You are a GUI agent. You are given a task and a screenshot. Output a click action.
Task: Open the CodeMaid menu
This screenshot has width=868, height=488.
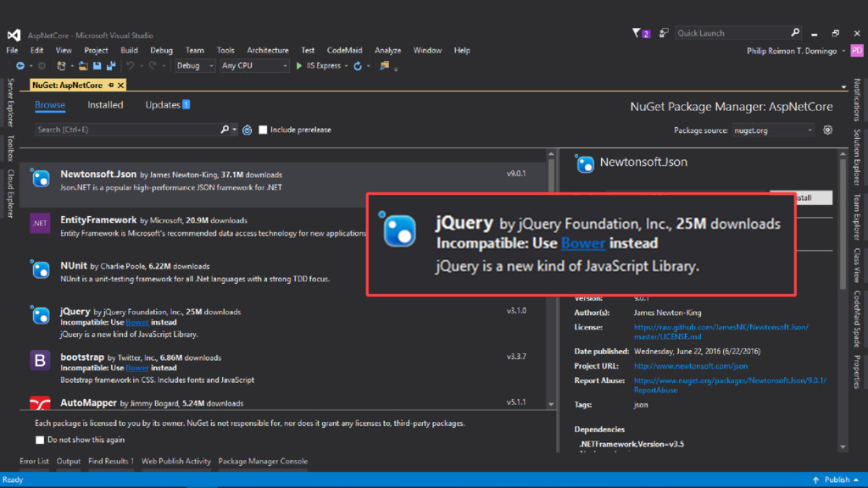(x=344, y=50)
